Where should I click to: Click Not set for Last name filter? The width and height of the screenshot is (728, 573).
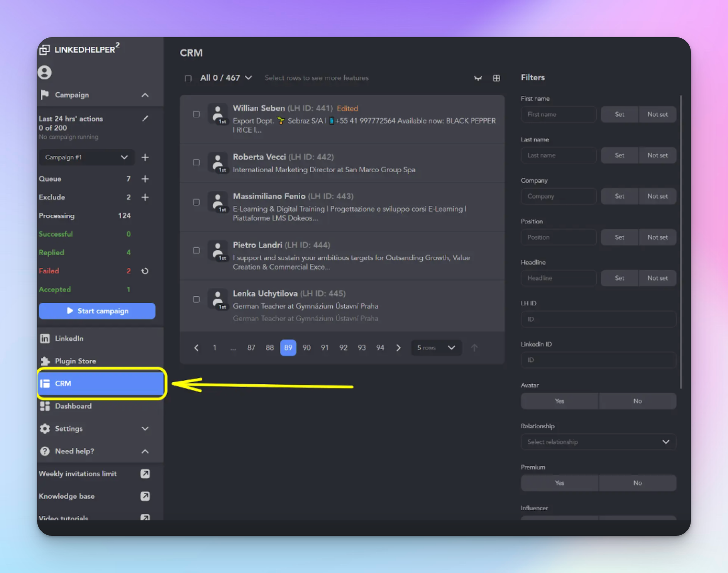point(657,156)
